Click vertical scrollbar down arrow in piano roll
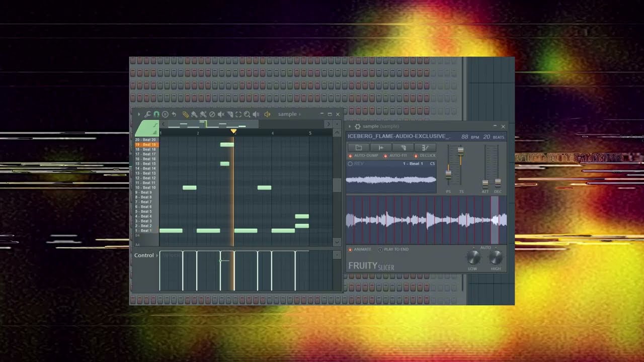The width and height of the screenshot is (644, 362). click(x=337, y=242)
